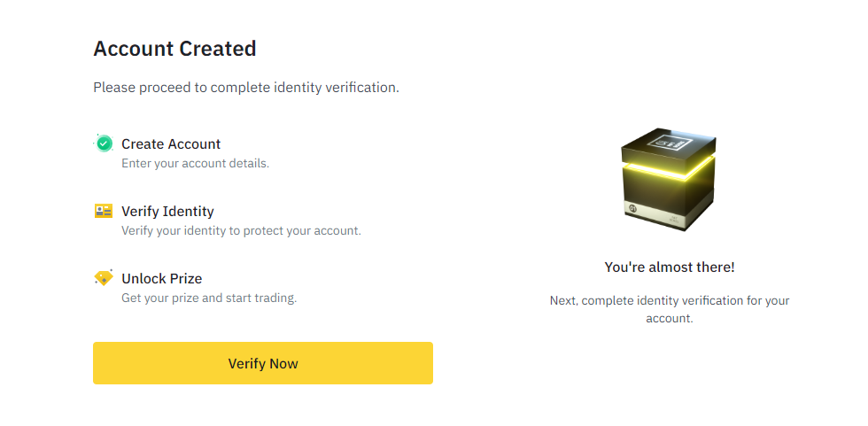
Task: Click "Get your prize and start trading" text
Action: [x=209, y=298]
